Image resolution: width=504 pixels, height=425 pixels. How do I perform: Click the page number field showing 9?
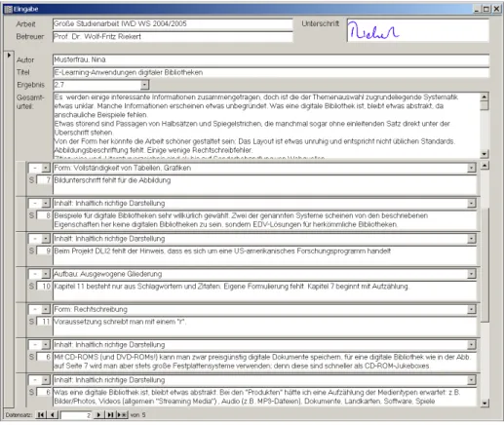coord(44,251)
